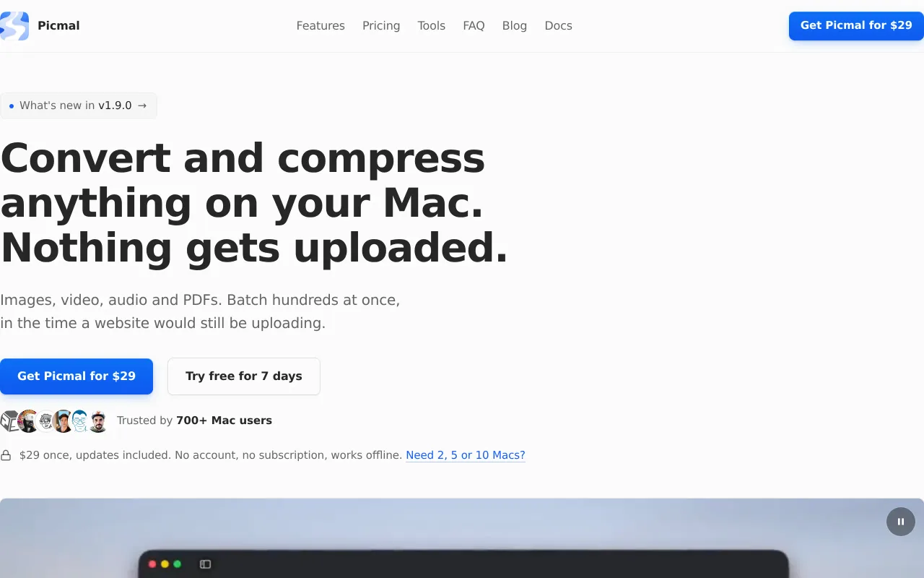Click the Nothing gets uploaded heading line
The image size is (924, 578).
coord(254,248)
